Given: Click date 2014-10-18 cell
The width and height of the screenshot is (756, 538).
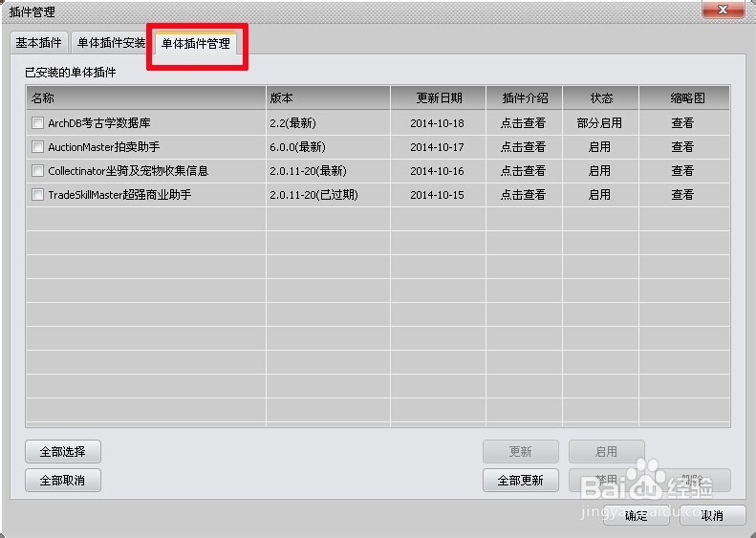Looking at the screenshot, I should click(x=438, y=123).
